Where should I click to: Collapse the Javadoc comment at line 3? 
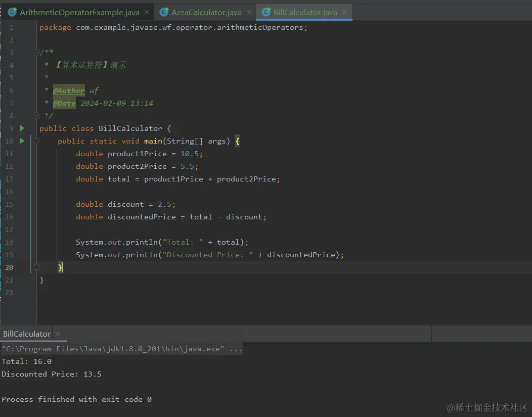click(x=36, y=53)
